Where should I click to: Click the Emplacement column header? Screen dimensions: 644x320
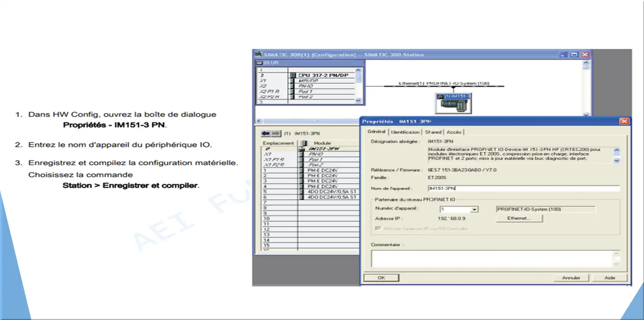pyautogui.click(x=278, y=143)
